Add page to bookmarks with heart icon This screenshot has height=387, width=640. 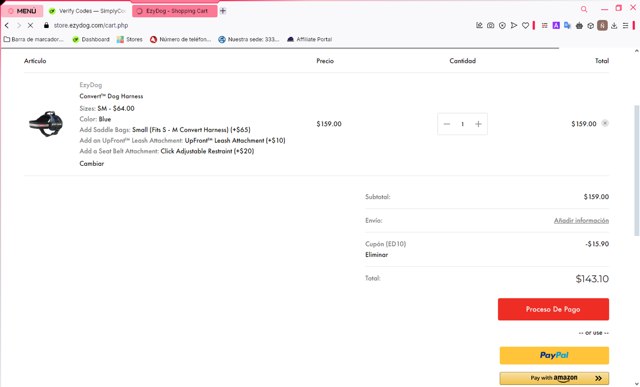[x=525, y=25]
